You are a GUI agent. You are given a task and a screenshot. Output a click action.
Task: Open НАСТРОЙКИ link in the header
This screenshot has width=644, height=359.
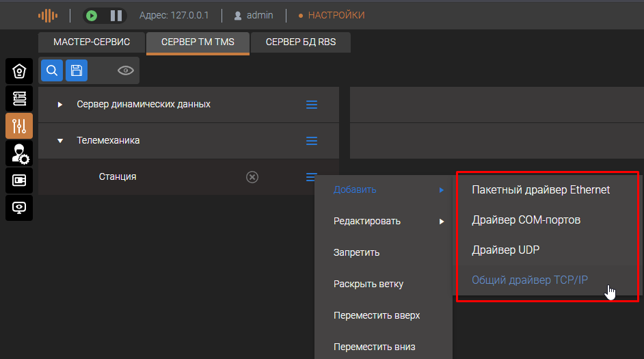pos(336,15)
